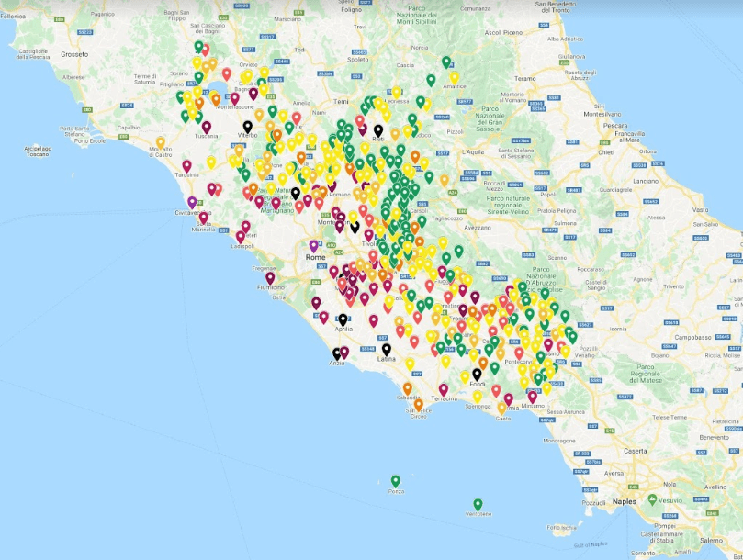Click the Naples city label
This screenshot has height=560, width=743.
click(624, 501)
